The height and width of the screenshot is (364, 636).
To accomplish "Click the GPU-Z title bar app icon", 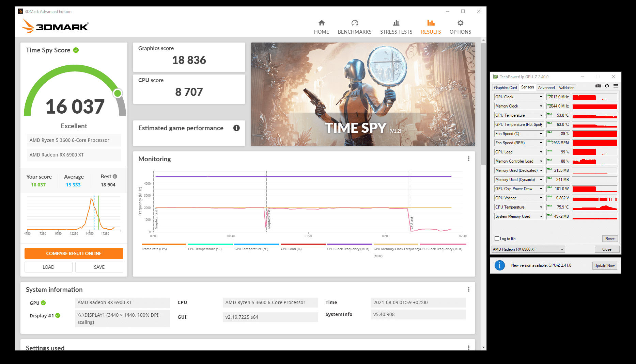I will tap(495, 77).
